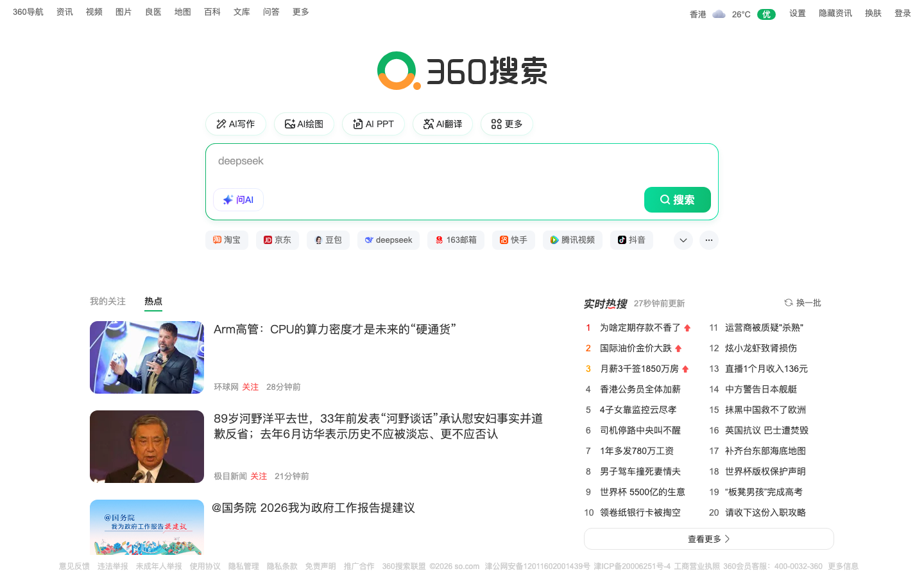Open hot search 香港公务员全体加薪
The width and height of the screenshot is (924, 578).
pos(640,389)
